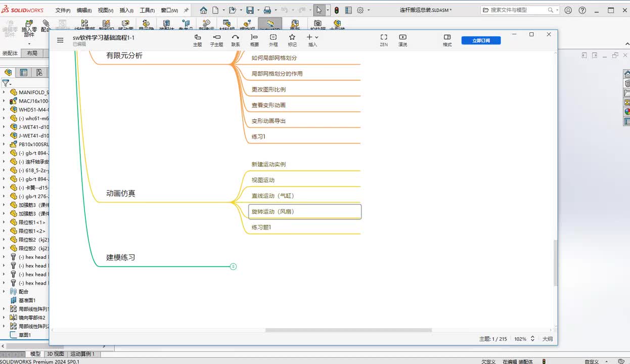Click the 立即订阅 subscribe button
This screenshot has width=630, height=364.
pyautogui.click(x=481, y=40)
